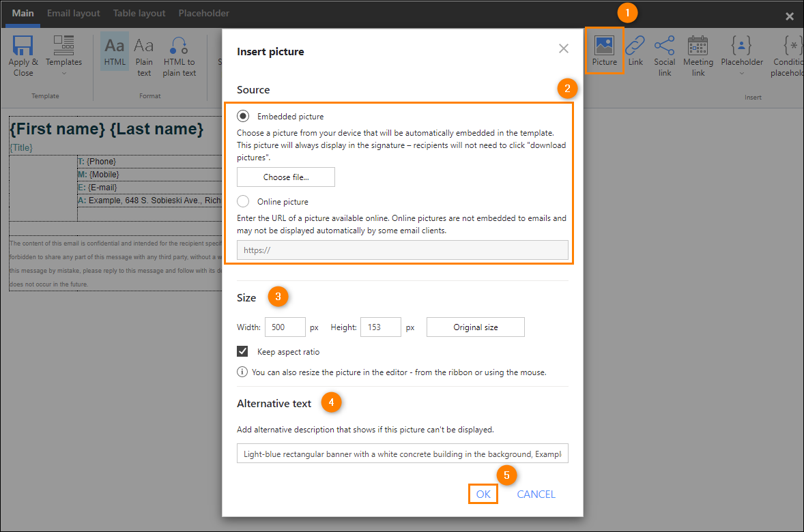Click the Conditional placeholder icon
Image resolution: width=804 pixels, height=532 pixels.
[792, 46]
